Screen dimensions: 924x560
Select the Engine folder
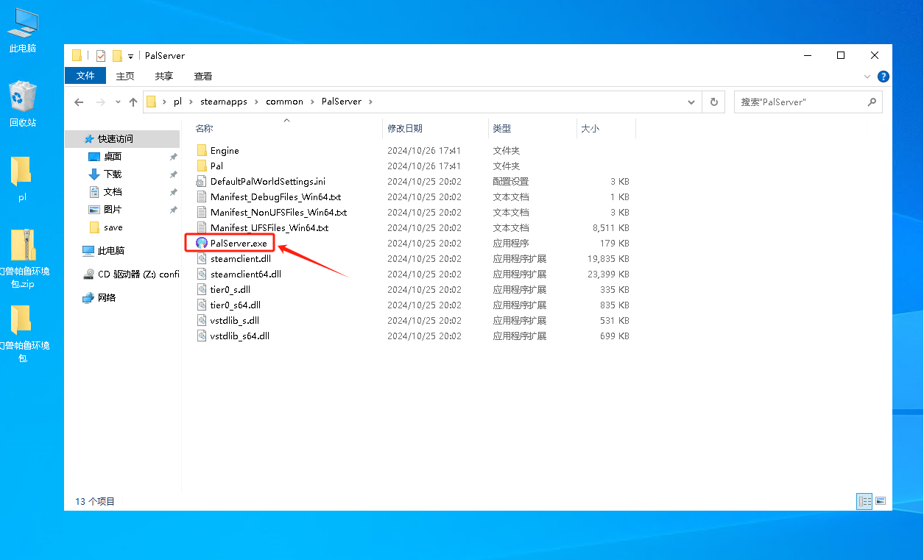225,150
